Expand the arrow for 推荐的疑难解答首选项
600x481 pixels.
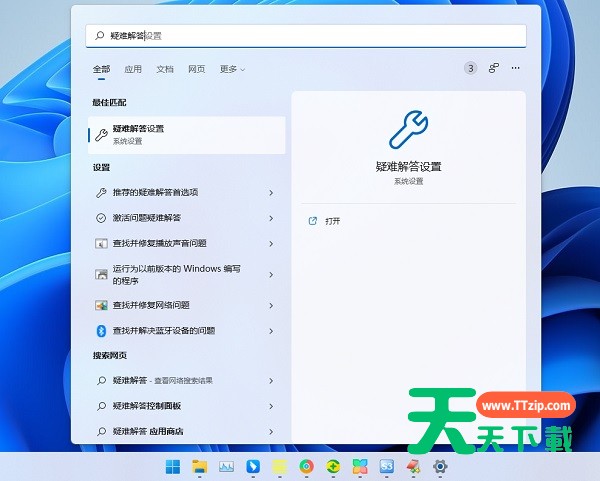271,192
